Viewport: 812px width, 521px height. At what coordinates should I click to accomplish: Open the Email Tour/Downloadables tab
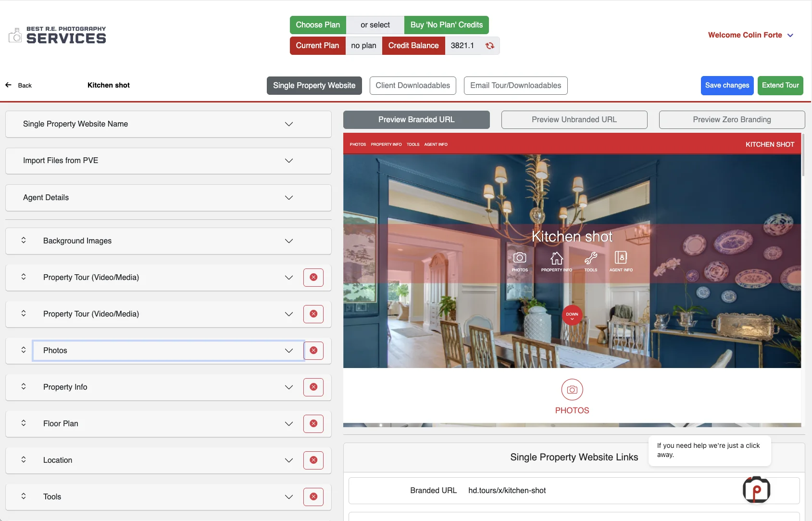point(515,86)
